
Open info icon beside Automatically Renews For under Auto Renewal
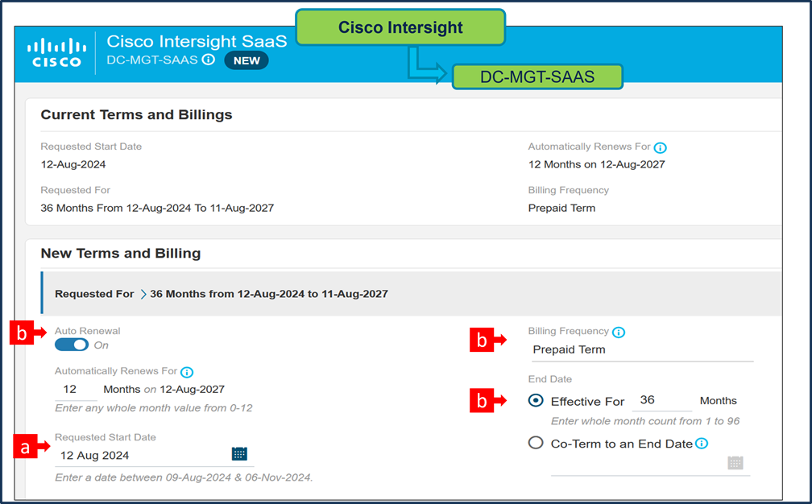coord(187,372)
